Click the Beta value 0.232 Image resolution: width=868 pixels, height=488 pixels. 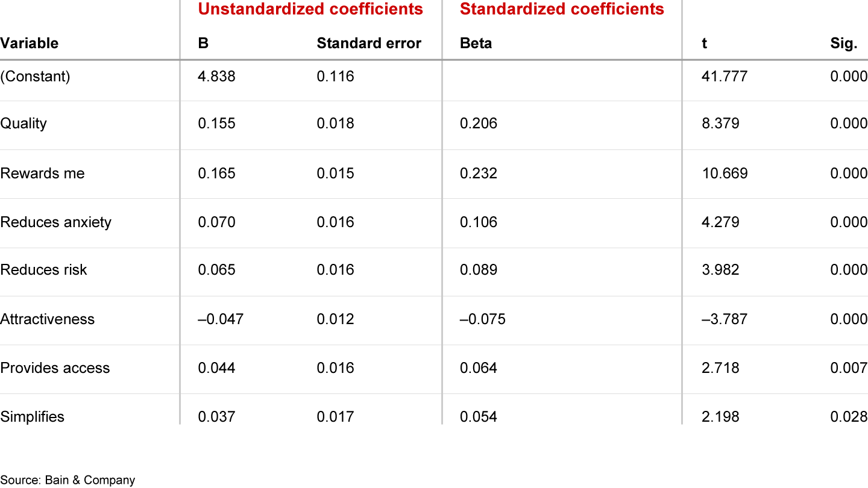click(479, 174)
